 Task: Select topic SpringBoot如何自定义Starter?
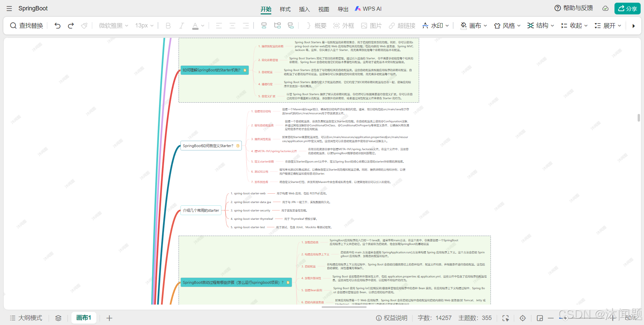tap(211, 146)
